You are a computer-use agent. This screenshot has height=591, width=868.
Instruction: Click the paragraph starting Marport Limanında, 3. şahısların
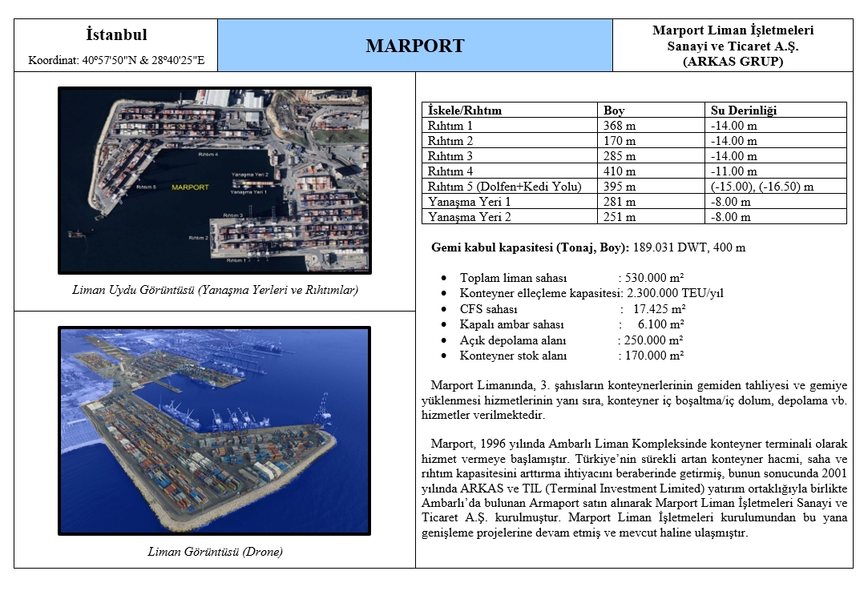click(634, 400)
